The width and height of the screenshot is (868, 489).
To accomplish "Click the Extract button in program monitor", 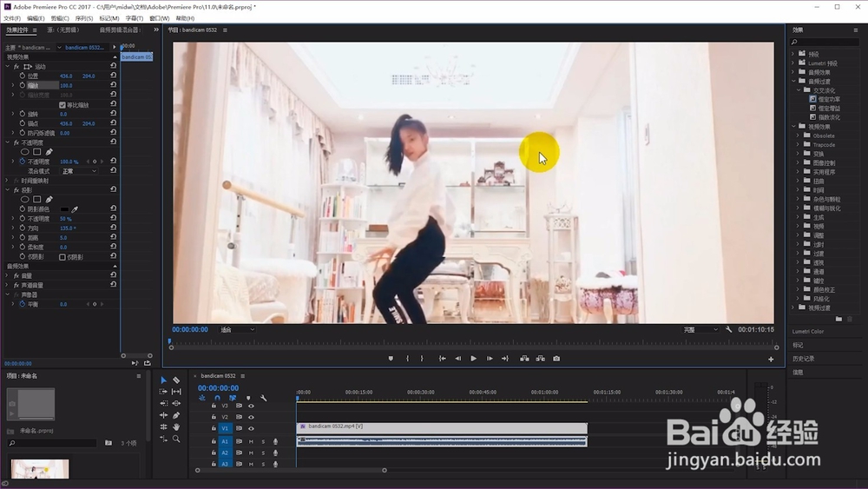I will 540,359.
